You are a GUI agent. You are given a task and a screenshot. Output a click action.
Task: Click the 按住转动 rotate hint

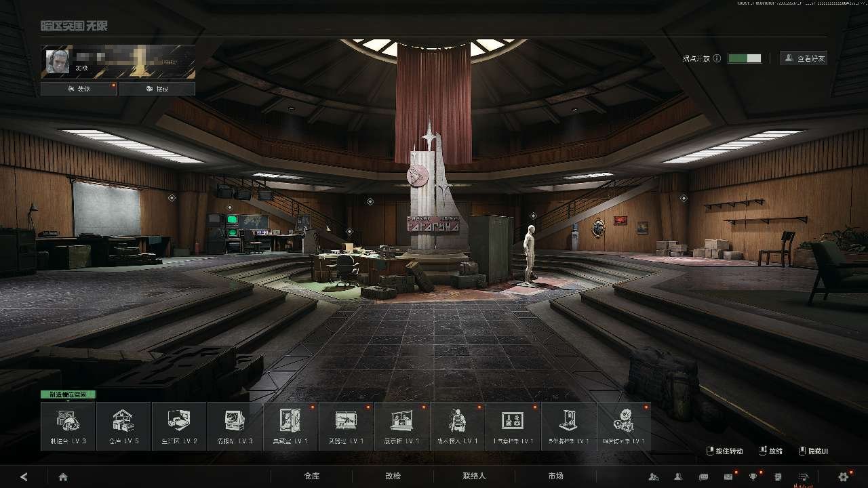[725, 451]
